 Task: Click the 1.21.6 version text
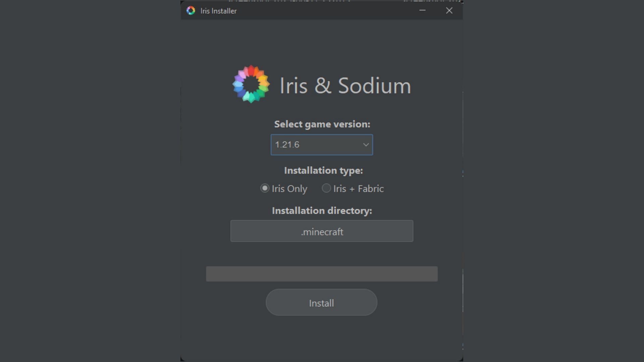coord(287,145)
